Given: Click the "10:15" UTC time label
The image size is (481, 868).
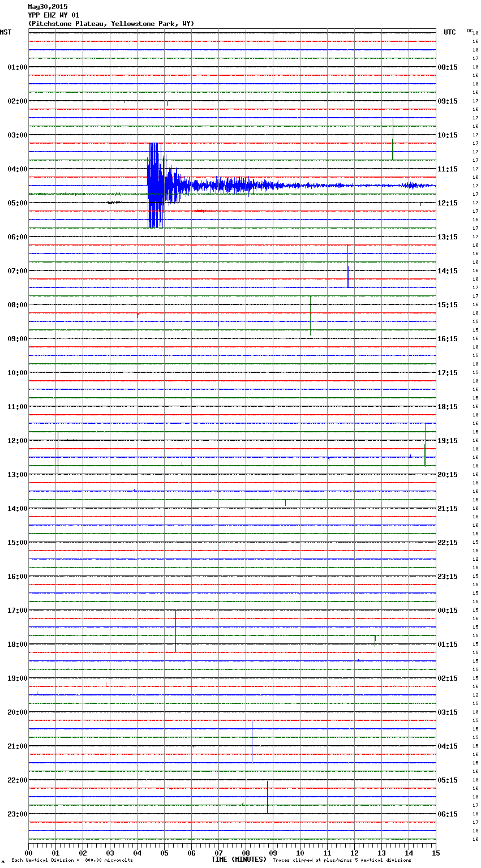Looking at the screenshot, I should (x=448, y=135).
